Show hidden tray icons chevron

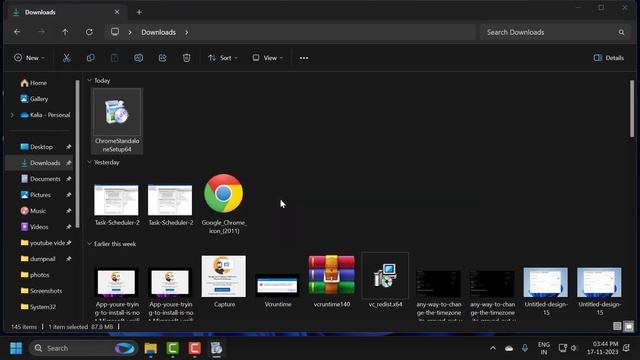[493, 348]
